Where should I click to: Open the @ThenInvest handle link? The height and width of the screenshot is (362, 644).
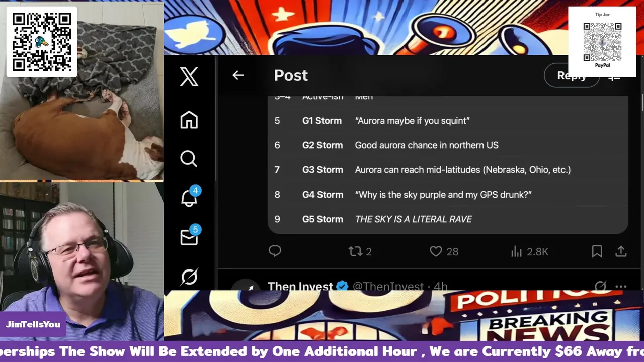(388, 286)
